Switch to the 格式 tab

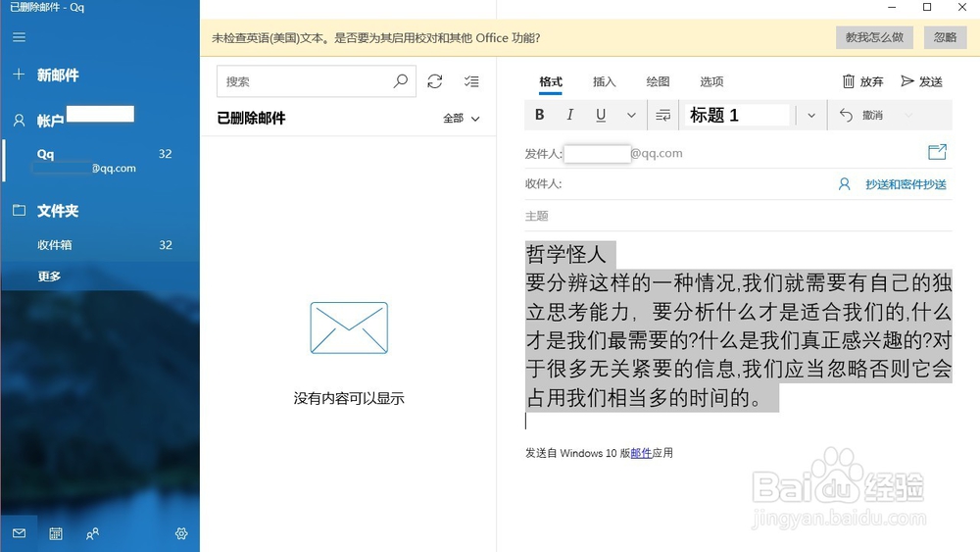pos(551,82)
